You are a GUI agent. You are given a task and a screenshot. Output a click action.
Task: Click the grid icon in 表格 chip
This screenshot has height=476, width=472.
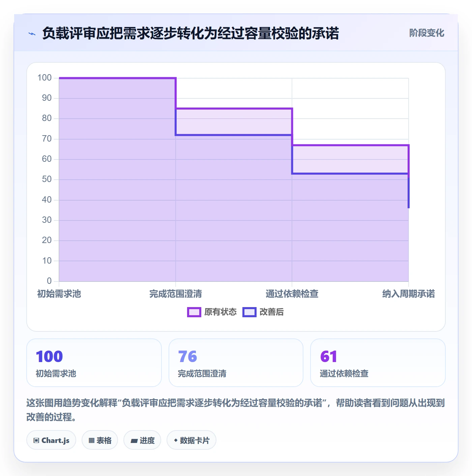[91, 441]
